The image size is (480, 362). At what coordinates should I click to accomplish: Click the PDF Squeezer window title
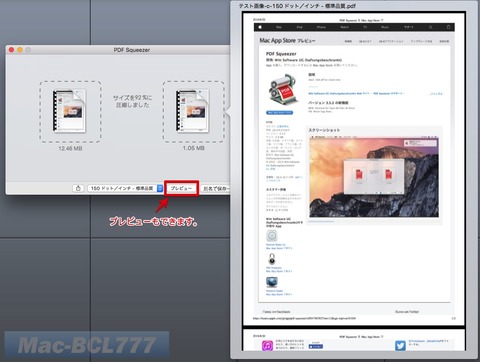point(132,50)
